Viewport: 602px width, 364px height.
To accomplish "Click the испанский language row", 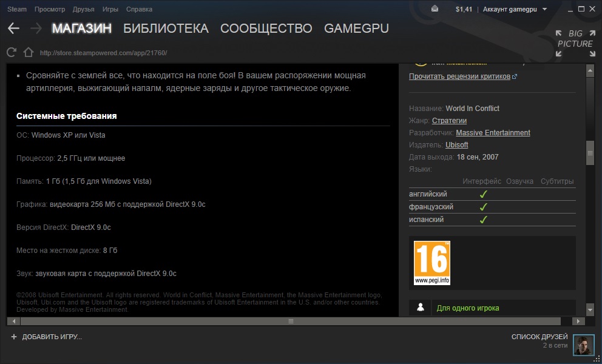I will [492, 219].
